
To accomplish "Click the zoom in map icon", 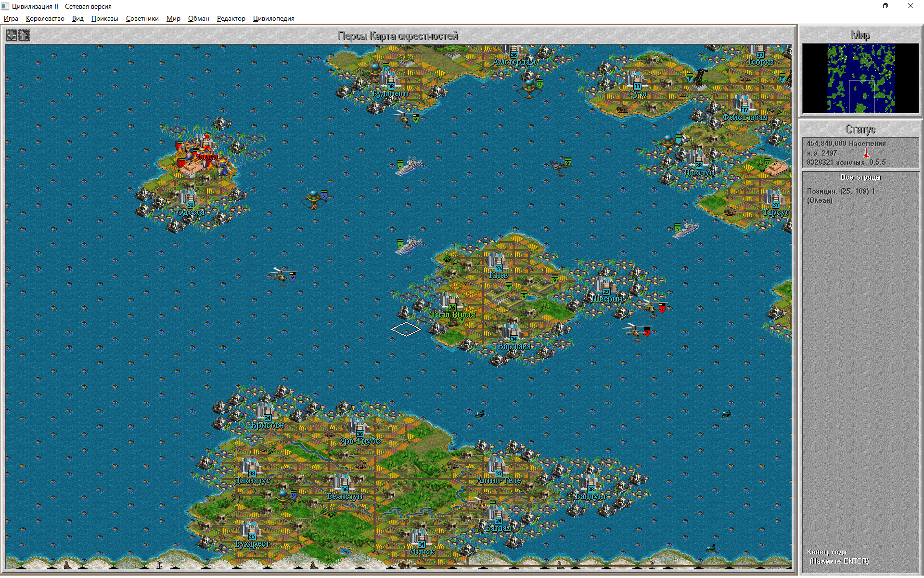I will (x=24, y=35).
